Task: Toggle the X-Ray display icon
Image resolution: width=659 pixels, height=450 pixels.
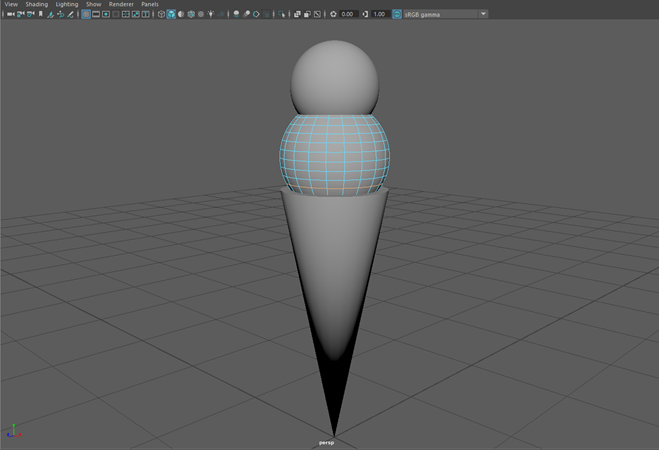Action: click(297, 14)
